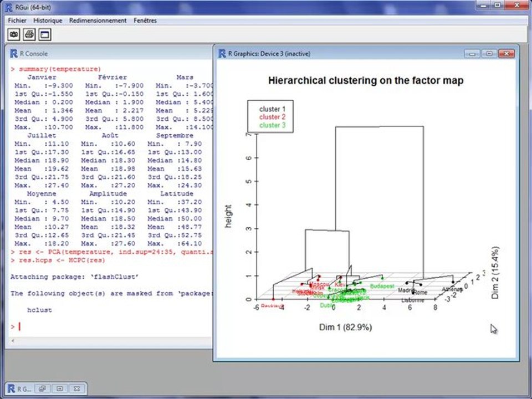
Task: Open the Fenêtres menu
Action: coord(145,21)
